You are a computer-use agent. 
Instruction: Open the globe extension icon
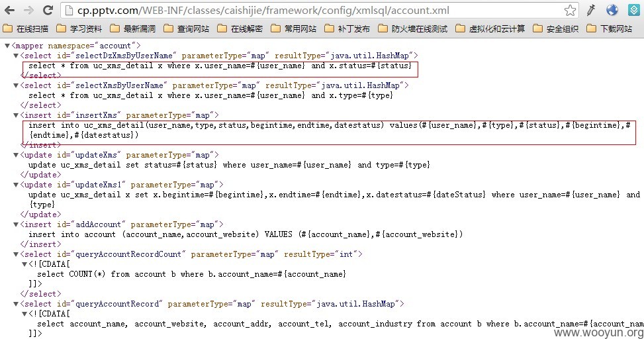612,11
